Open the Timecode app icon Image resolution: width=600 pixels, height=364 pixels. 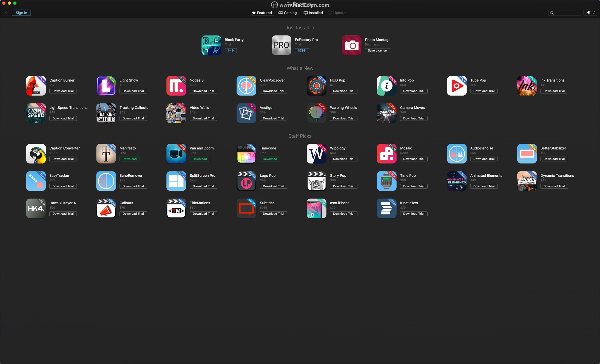tap(246, 154)
